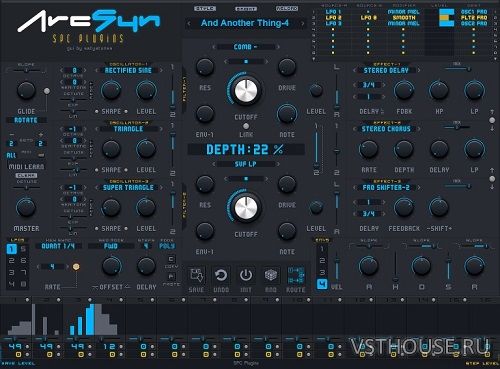Select LFO 5 button
The height and width of the screenshot is (369, 500).
pyautogui.click(x=23, y=249)
